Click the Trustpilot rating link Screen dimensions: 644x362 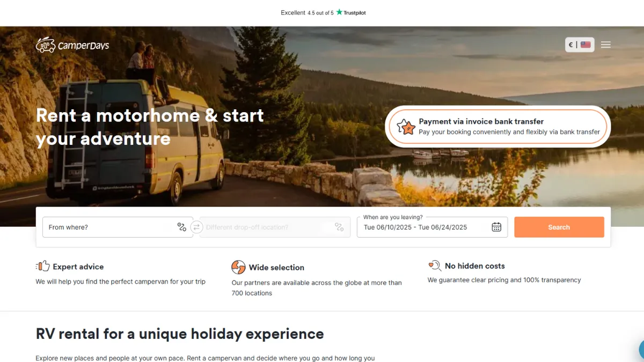tap(323, 12)
